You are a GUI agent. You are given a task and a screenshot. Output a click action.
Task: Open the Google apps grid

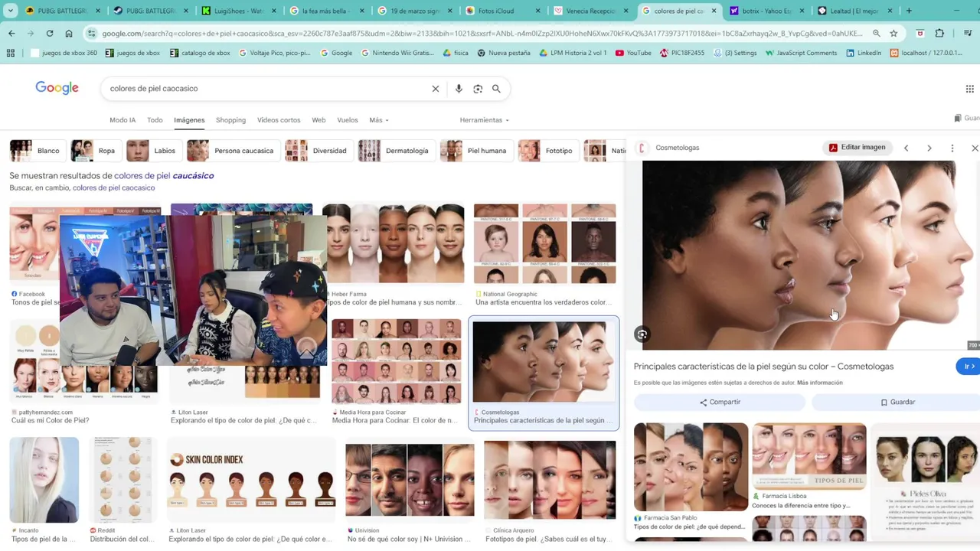(969, 89)
